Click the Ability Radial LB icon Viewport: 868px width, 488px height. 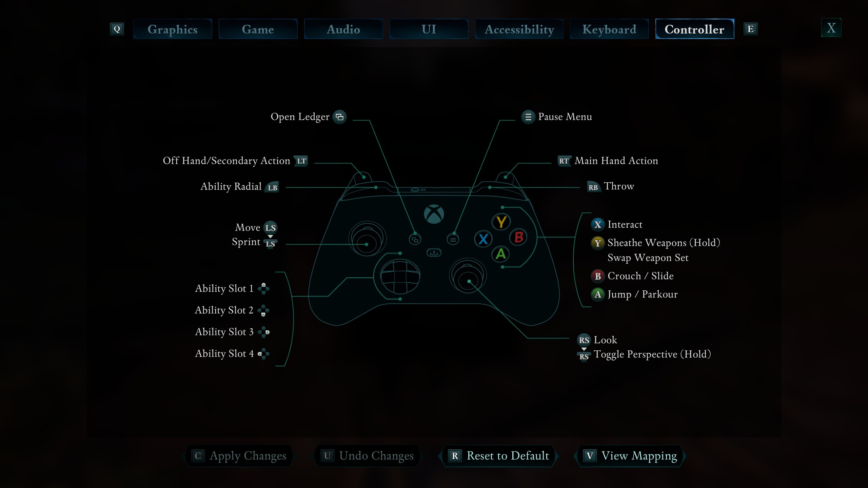coord(273,186)
